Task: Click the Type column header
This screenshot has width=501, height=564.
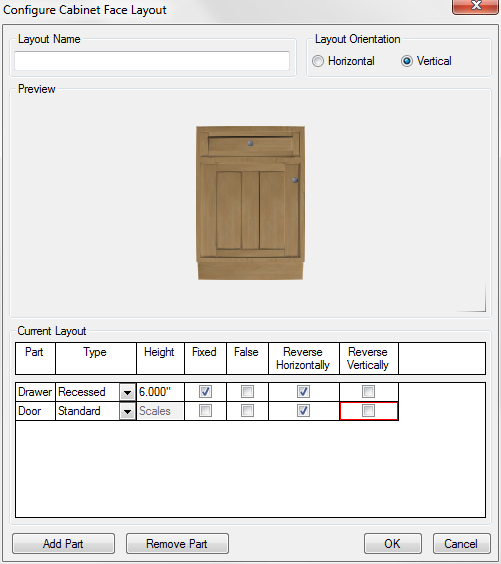Action: [x=96, y=358]
